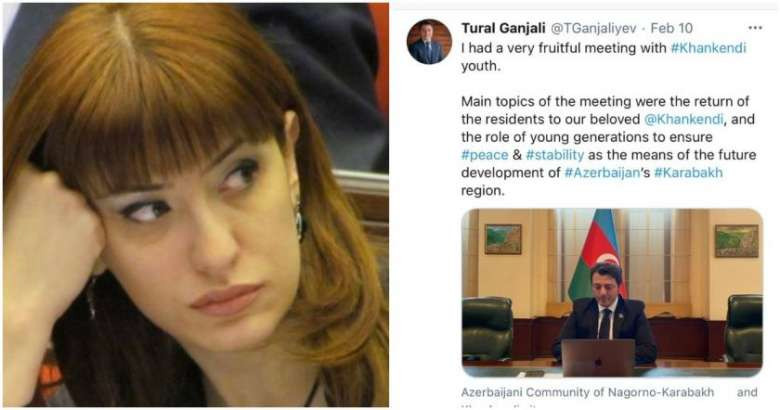
Task: Click the right landscape painting in tweet photo
Action: (x=737, y=241)
